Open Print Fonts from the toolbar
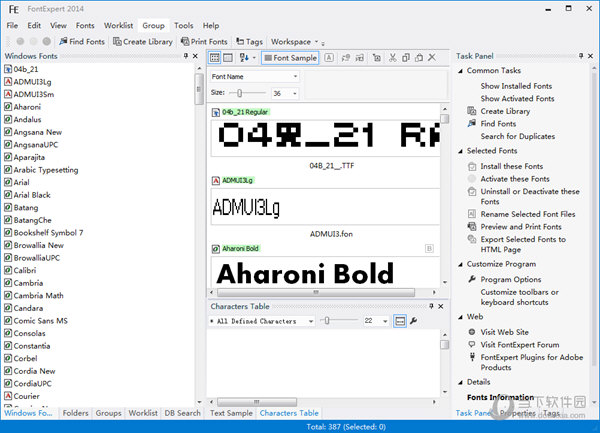 (x=203, y=42)
